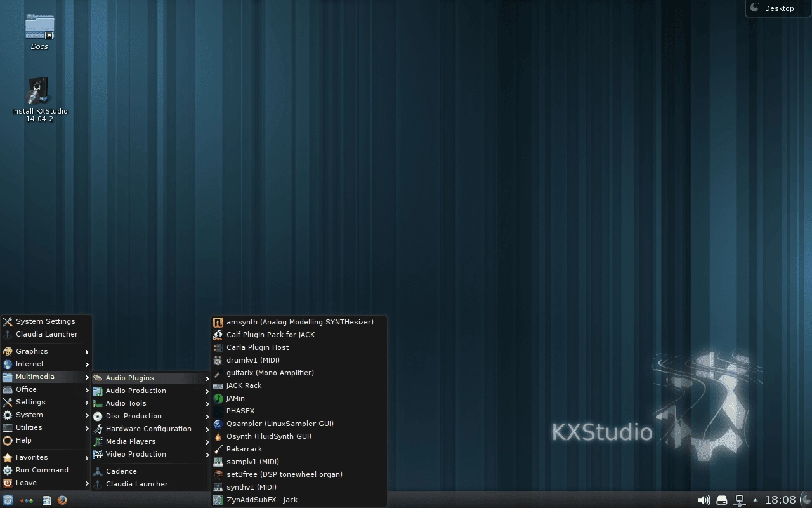Expand the Utilities submenu arrow
This screenshot has width=812, height=508.
pos(87,428)
